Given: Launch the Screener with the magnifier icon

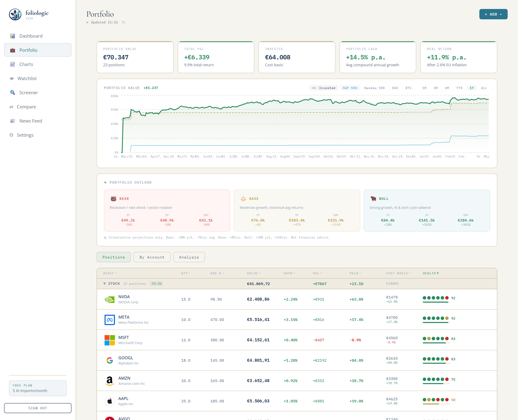Looking at the screenshot, I should pos(12,92).
